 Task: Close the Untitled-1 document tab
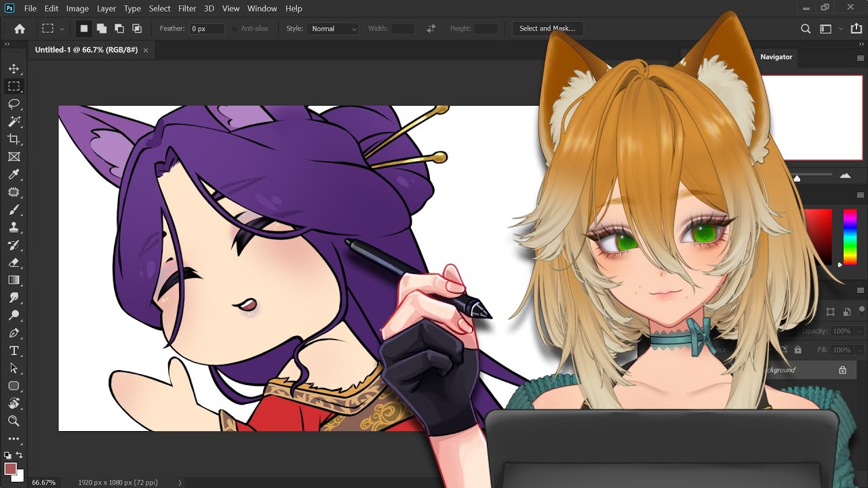(x=146, y=50)
